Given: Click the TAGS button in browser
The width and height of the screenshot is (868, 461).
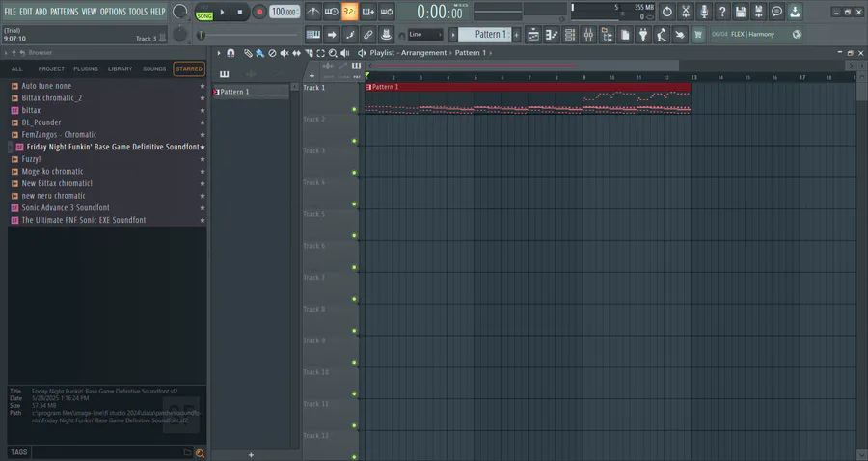Looking at the screenshot, I should tap(19, 452).
